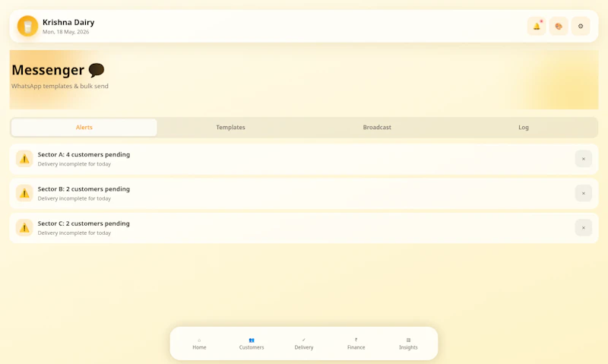Open the notifications bell icon
Viewport: 608px width, 364px height.
pos(537,27)
